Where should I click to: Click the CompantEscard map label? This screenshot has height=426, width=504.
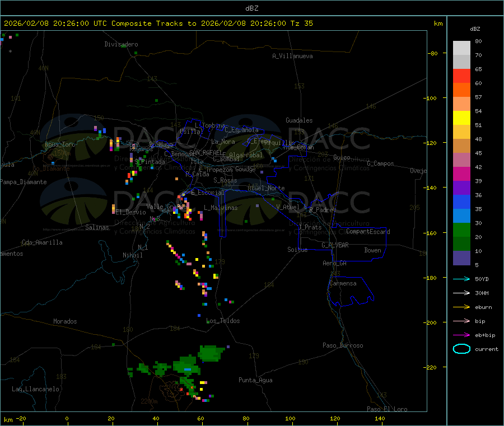368,231
